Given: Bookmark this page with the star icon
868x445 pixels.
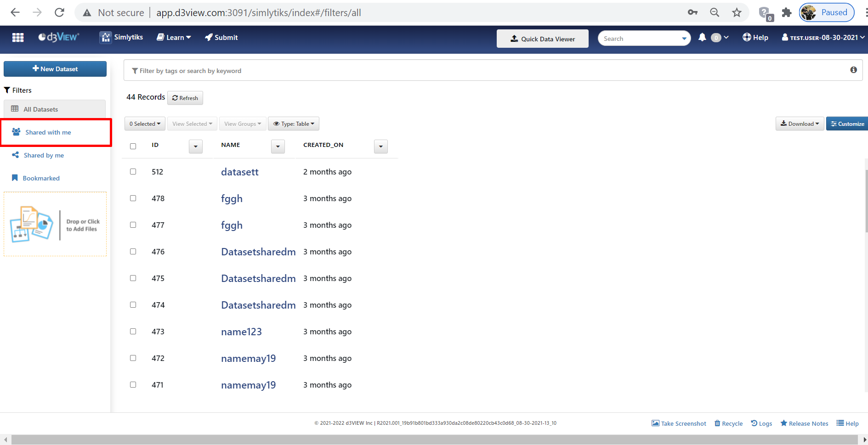Looking at the screenshot, I should (x=737, y=12).
